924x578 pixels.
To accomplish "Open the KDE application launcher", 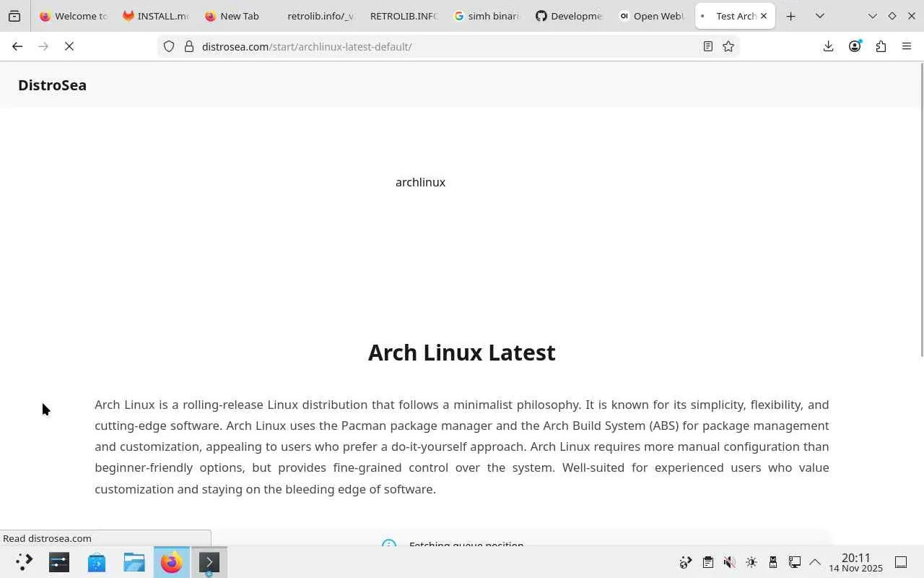I will 24,562.
